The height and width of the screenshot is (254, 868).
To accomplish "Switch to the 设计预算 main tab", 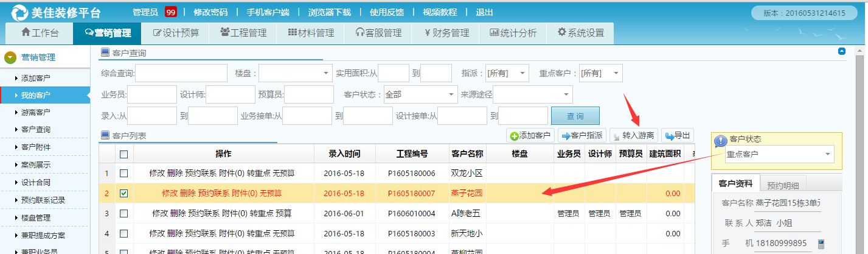I will pyautogui.click(x=175, y=34).
